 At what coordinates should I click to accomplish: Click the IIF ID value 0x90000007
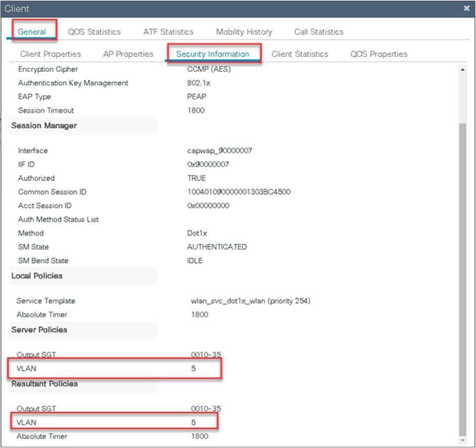click(208, 164)
